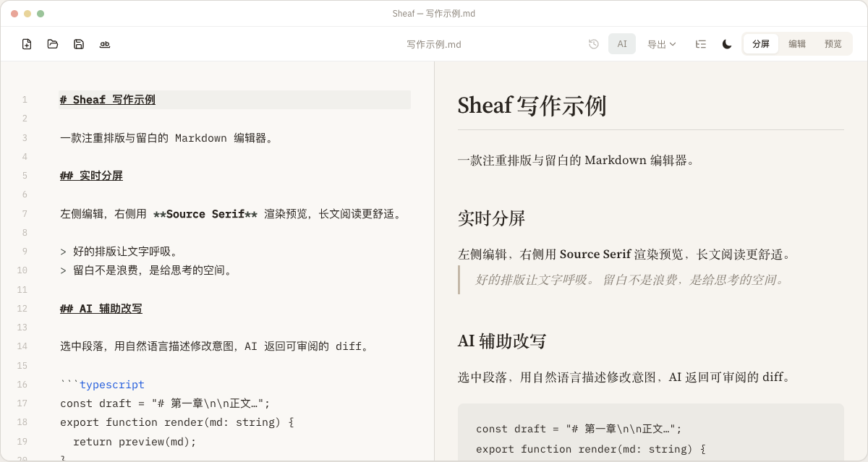Click the window title 'Sheaf — 写作示例.md'
This screenshot has width=868, height=462.
tap(434, 14)
